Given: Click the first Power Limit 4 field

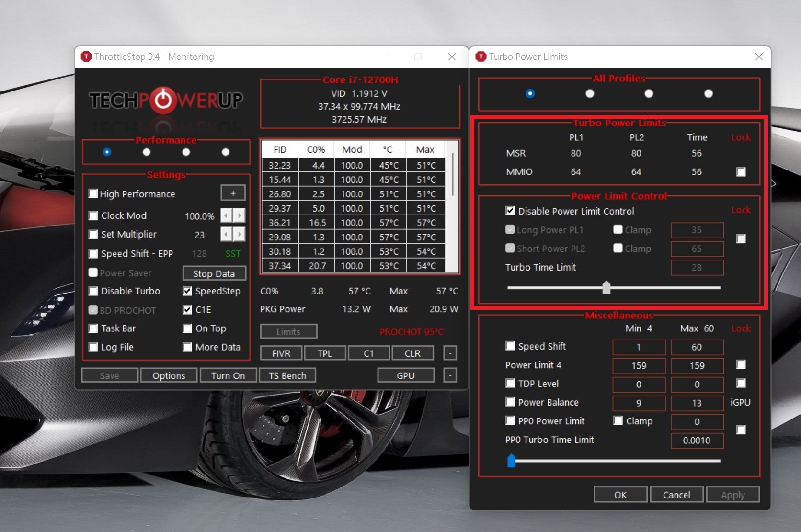Looking at the screenshot, I should [639, 365].
